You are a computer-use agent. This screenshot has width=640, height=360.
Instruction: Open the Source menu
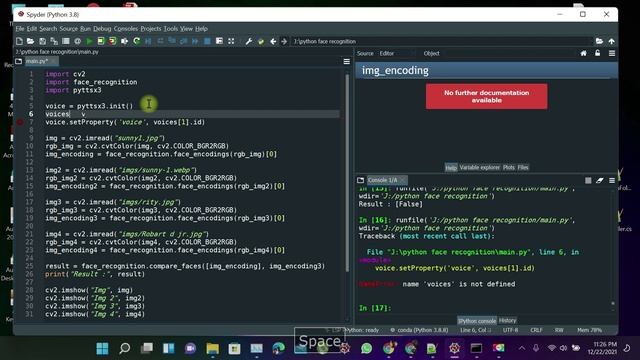pos(69,29)
